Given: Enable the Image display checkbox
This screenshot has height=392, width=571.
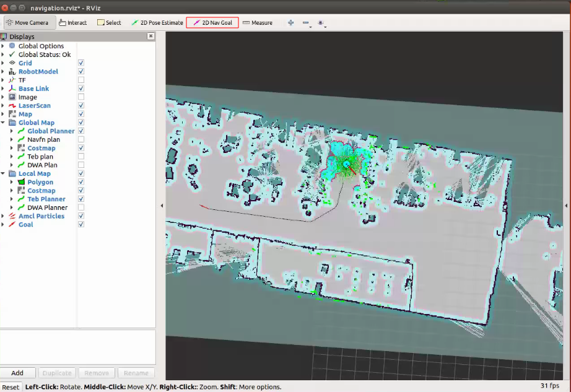Looking at the screenshot, I should [81, 97].
